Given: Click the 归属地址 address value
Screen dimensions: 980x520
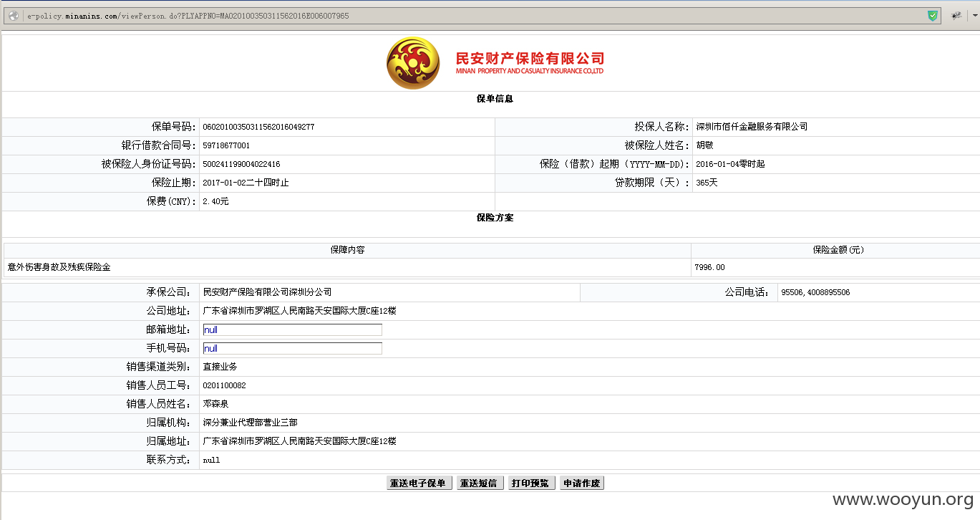Looking at the screenshot, I should click(x=299, y=441).
